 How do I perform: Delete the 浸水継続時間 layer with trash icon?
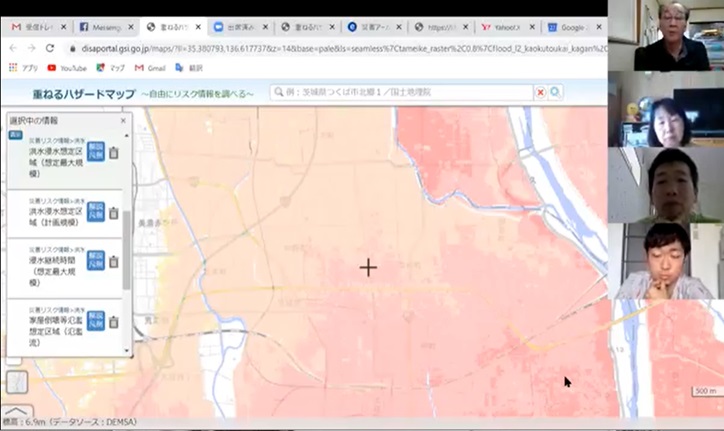114,262
